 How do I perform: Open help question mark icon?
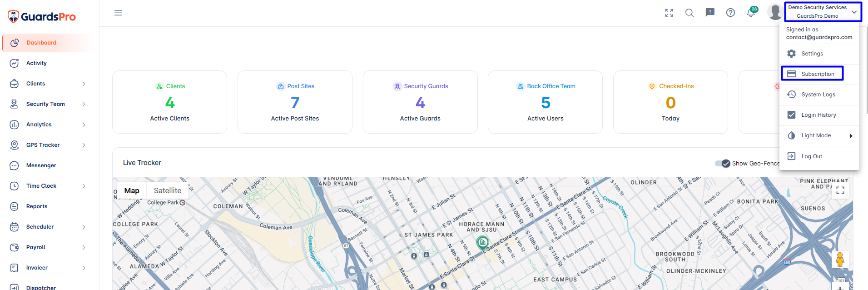pyautogui.click(x=730, y=13)
